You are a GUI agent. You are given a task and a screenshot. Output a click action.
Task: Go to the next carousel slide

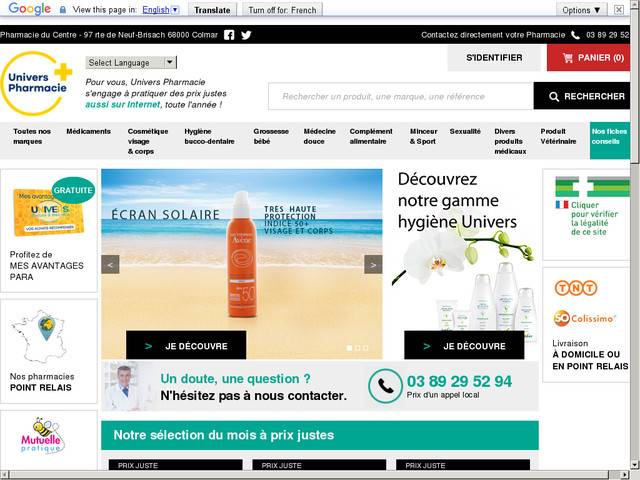tap(373, 264)
